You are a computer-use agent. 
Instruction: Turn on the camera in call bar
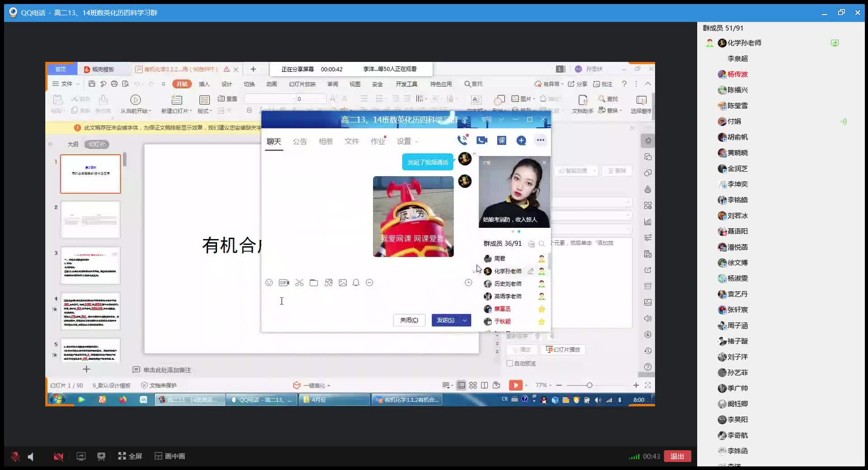58,456
